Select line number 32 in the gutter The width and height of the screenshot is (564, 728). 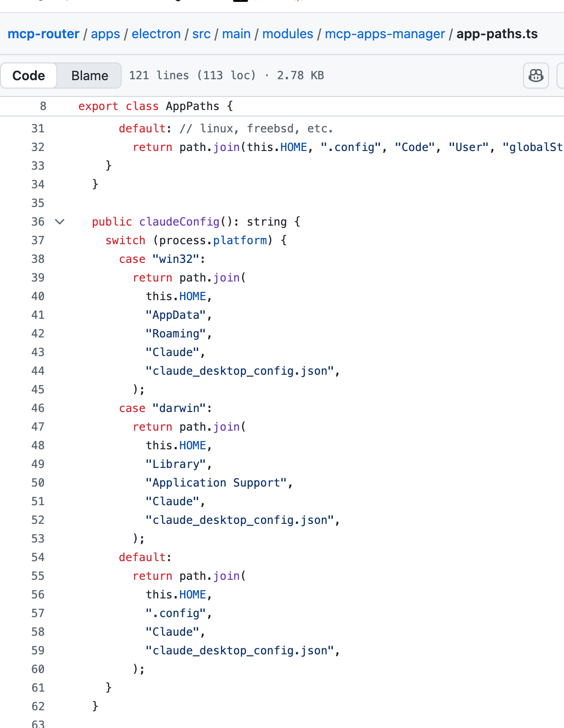[38, 147]
